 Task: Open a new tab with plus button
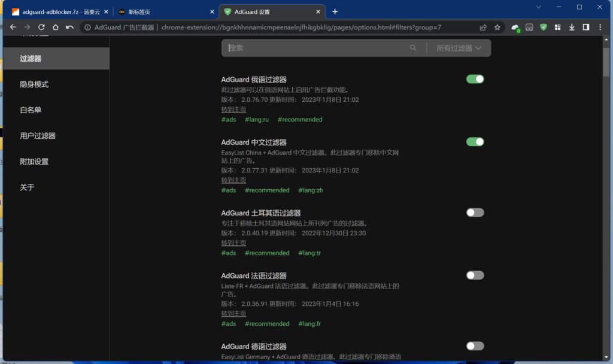pos(335,12)
